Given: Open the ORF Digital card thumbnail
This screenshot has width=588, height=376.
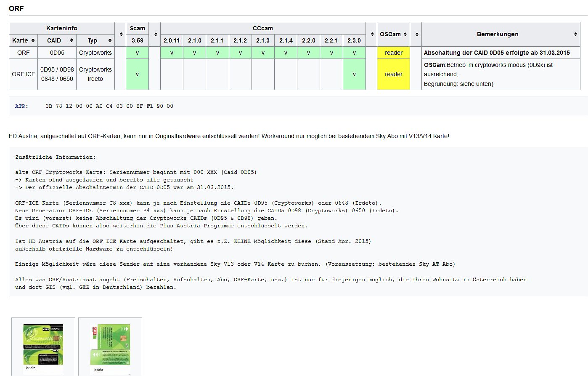Looking at the screenshot, I should 43,348.
